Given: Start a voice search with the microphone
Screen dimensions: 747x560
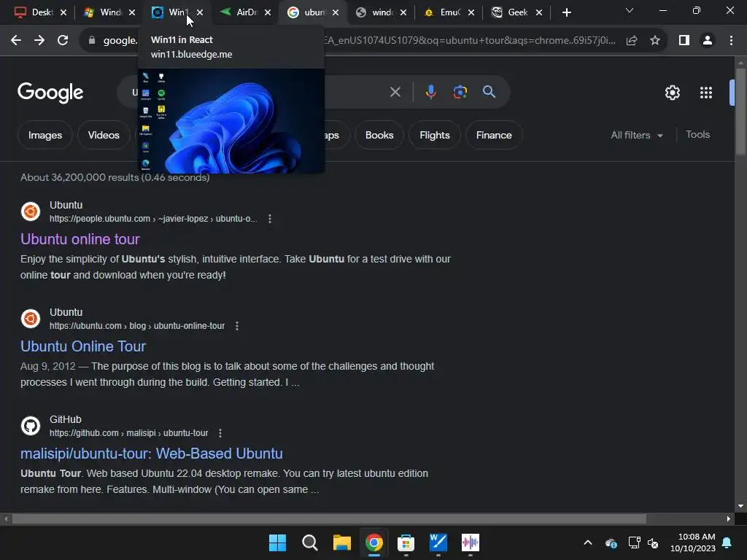Looking at the screenshot, I should pos(430,92).
